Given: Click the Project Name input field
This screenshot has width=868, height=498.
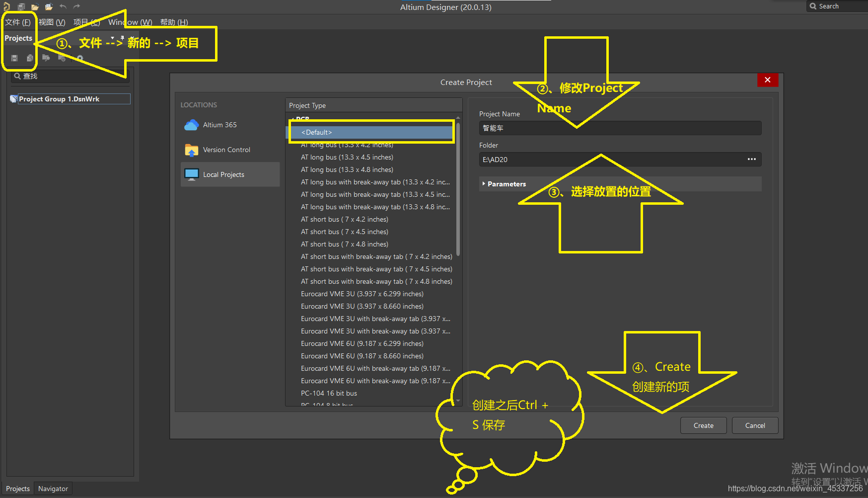Looking at the screenshot, I should tap(620, 128).
